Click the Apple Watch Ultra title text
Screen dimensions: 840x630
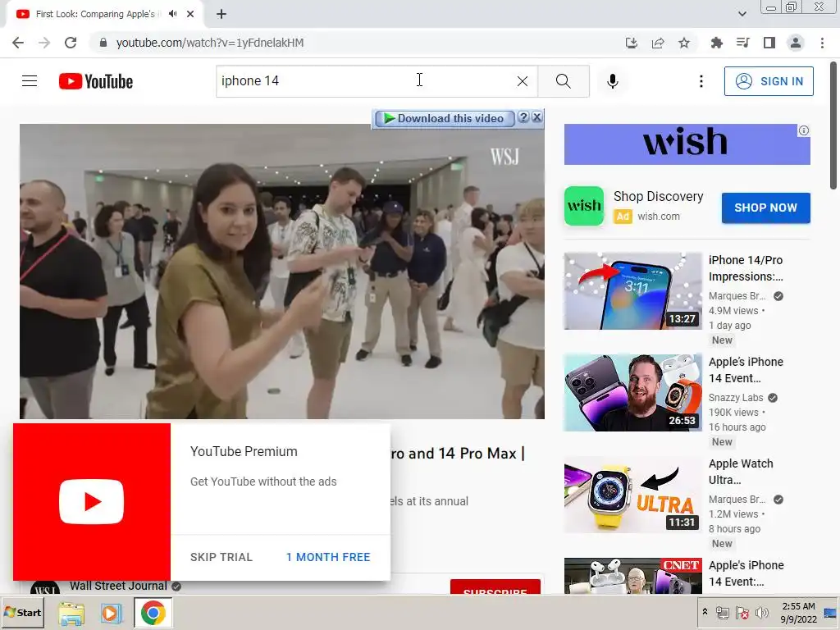(741, 472)
